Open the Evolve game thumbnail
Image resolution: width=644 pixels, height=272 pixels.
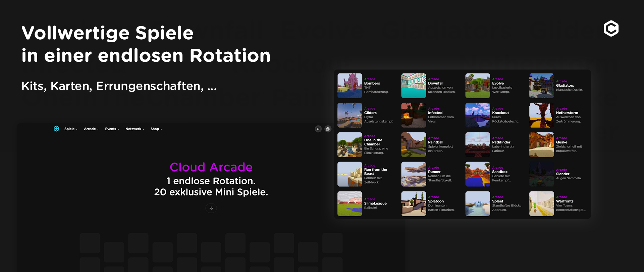click(478, 86)
